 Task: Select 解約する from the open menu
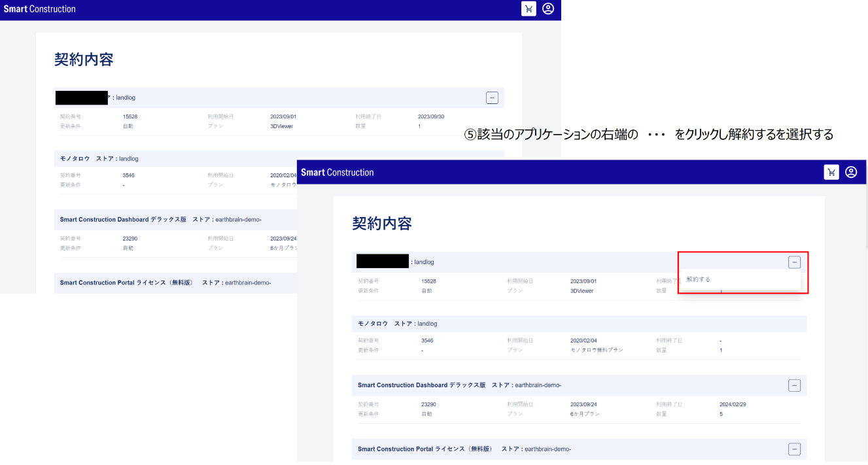699,279
